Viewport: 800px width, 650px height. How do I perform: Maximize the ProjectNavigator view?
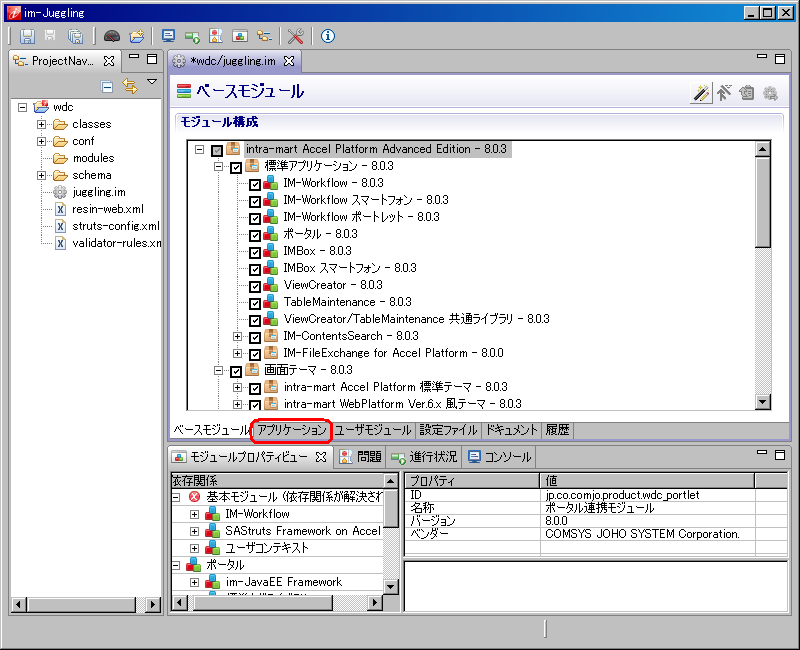(x=152, y=59)
